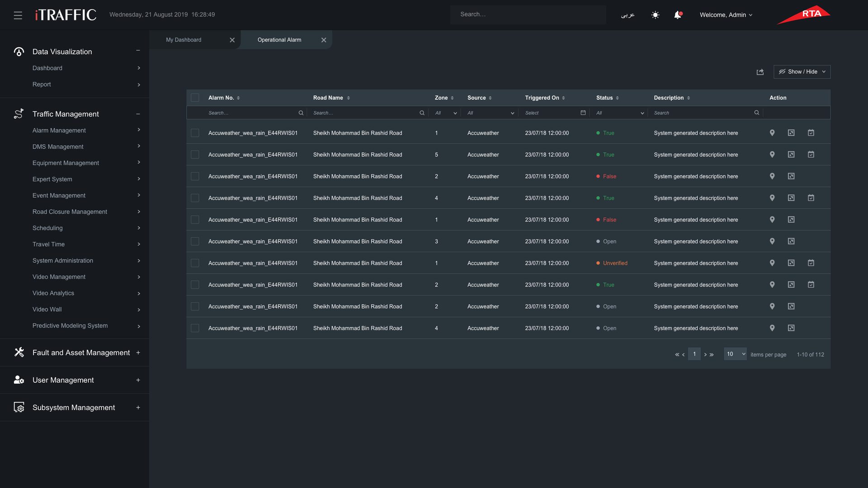Tick the select-all checkbox in table header
The image size is (868, 488).
pos(195,98)
